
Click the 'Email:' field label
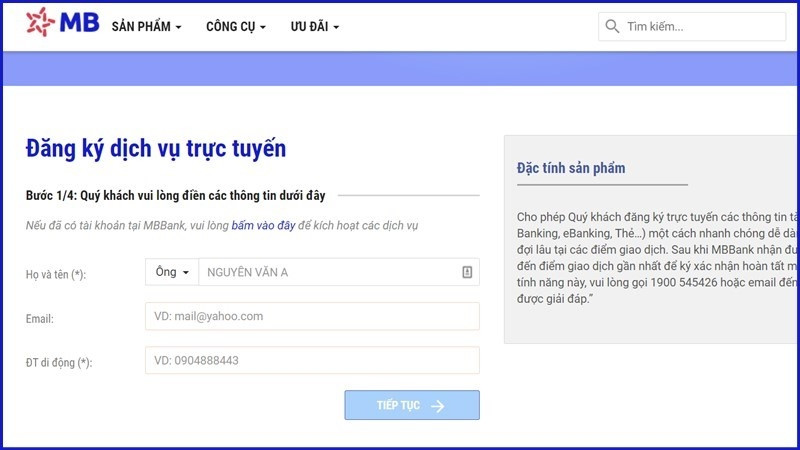40,319
